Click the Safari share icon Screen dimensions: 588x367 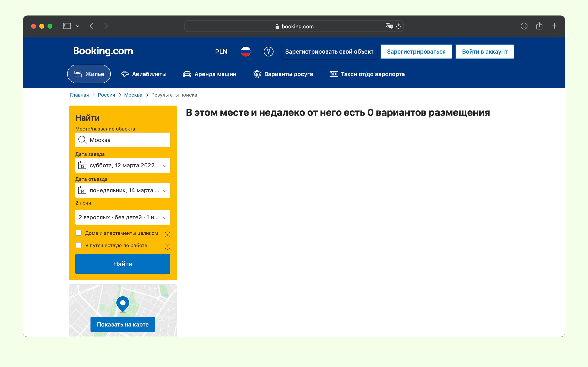539,26
